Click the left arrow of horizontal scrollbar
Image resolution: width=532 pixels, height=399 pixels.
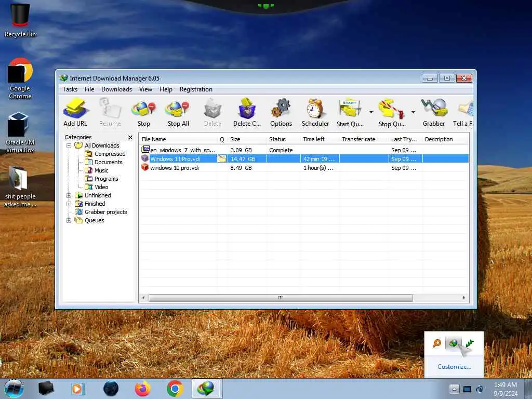[x=143, y=298]
